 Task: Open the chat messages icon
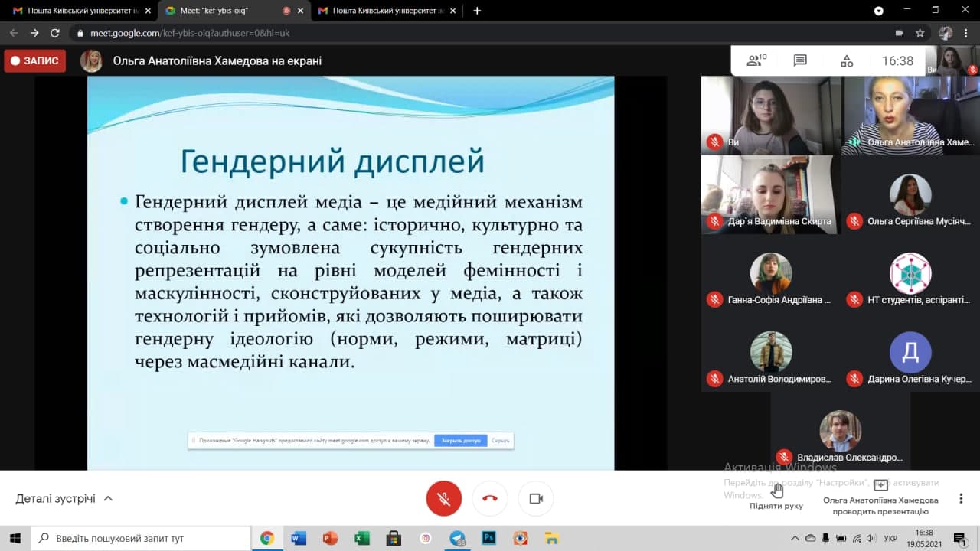[800, 60]
